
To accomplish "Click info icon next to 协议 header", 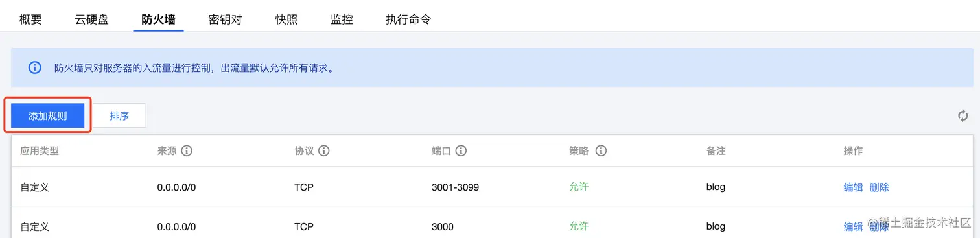I will [x=324, y=151].
